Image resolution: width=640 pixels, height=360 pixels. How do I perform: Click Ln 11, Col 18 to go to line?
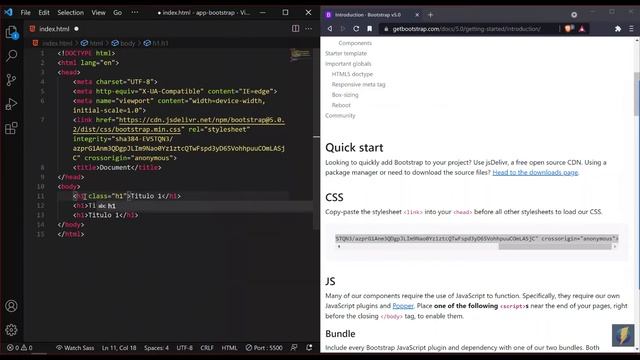(119, 348)
